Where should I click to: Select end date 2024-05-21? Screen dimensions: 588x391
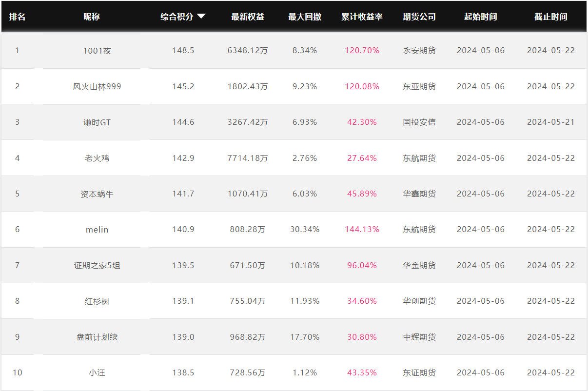(x=551, y=122)
